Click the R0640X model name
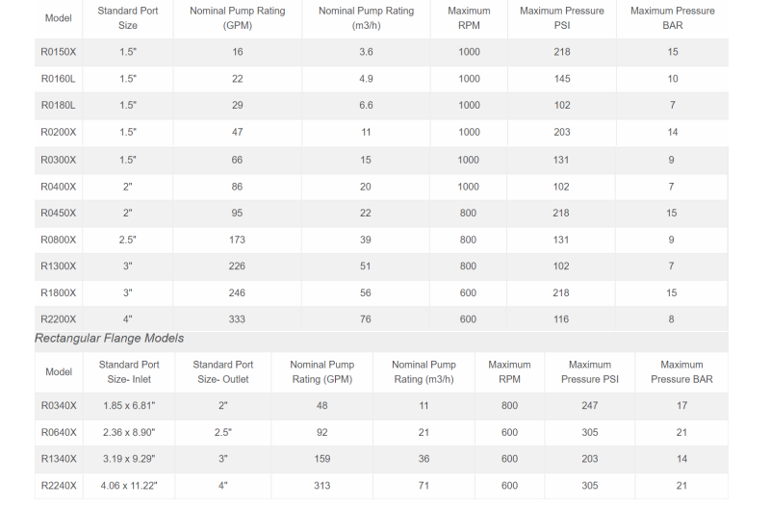Image resolution: width=770 pixels, height=532 pixels. point(59,433)
